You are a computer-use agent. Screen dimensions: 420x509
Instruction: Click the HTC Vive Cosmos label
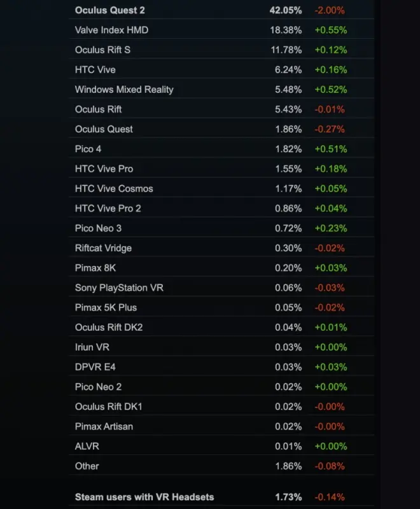click(x=114, y=188)
